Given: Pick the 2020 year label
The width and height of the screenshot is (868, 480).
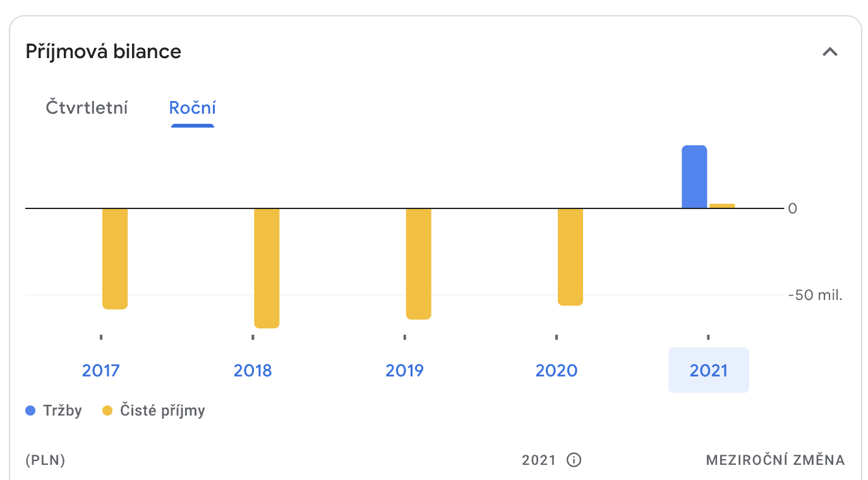Looking at the screenshot, I should (557, 370).
